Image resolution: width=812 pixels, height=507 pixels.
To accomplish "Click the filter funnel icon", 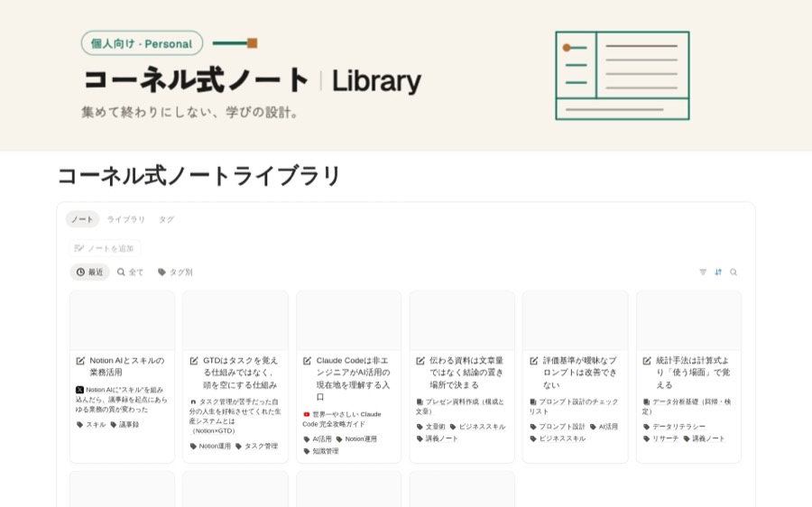I will click(x=703, y=272).
